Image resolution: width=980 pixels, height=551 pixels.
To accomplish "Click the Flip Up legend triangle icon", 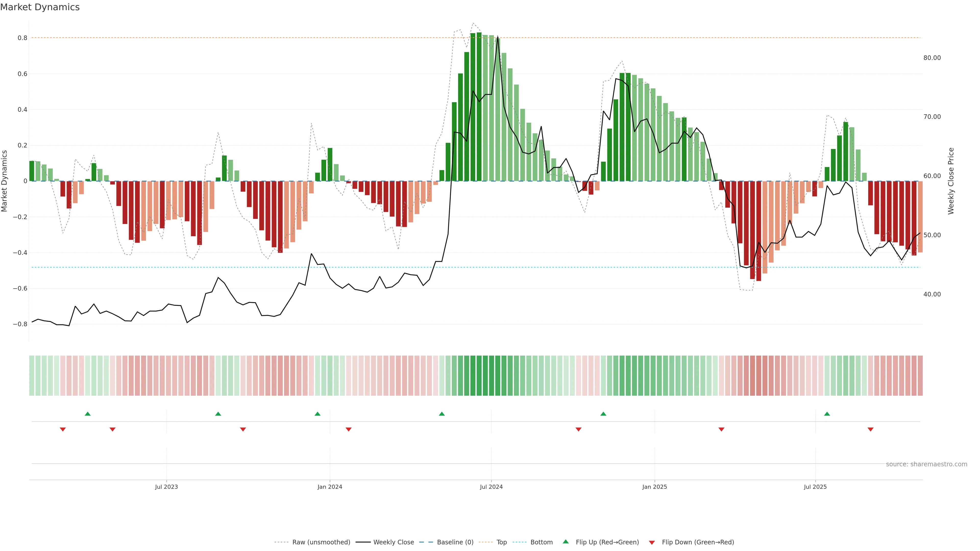I will click(x=565, y=542).
